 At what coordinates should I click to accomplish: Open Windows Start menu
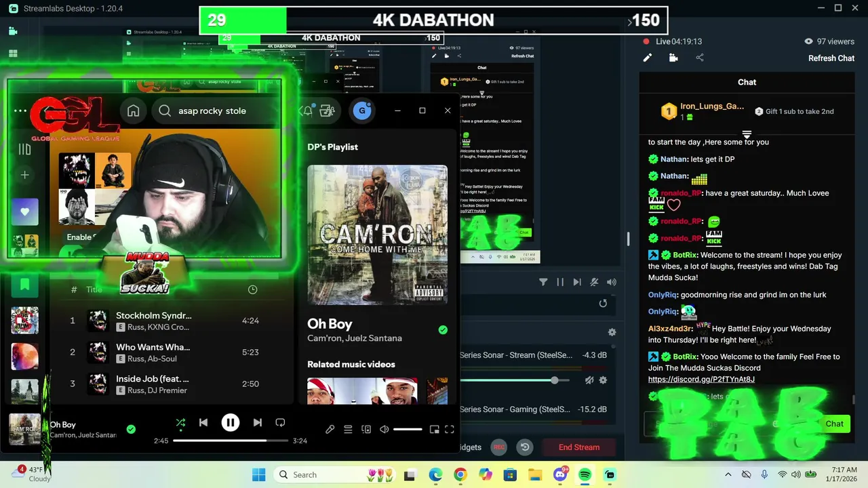259,474
